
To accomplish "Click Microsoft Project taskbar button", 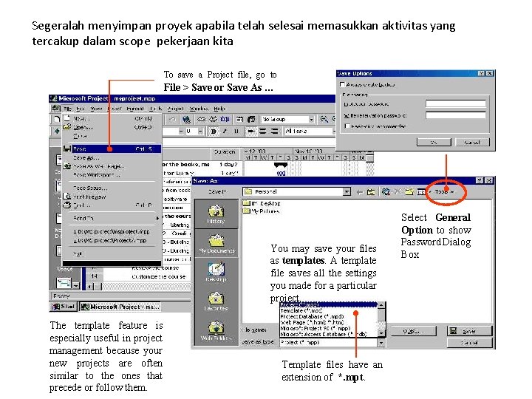I will click(120, 307).
